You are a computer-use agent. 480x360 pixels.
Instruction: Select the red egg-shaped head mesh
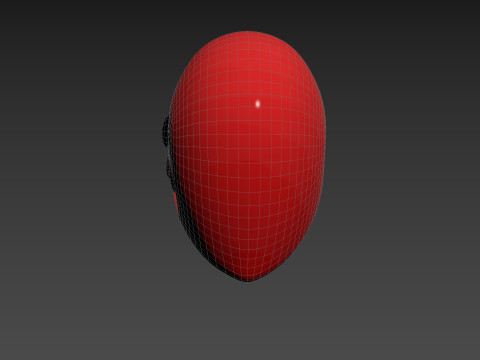coord(248,156)
